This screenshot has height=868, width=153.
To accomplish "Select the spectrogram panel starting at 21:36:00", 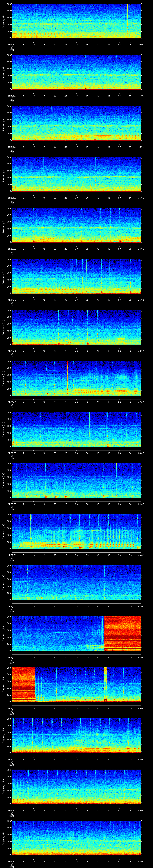I will click(x=77, y=378).
